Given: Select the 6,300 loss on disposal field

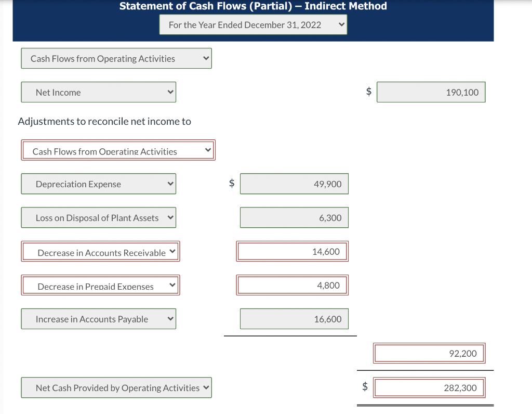Looking at the screenshot, I should 294,217.
